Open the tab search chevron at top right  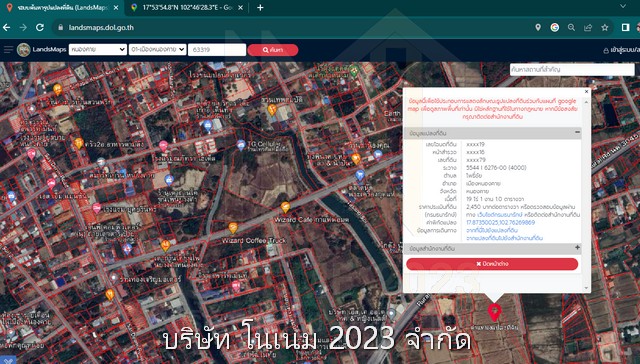[622, 6]
